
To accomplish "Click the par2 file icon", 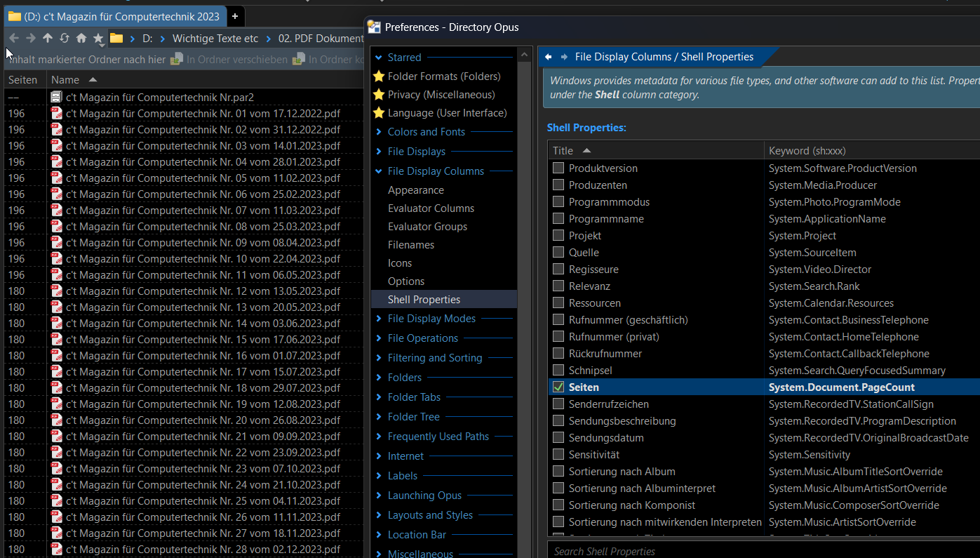I will click(x=57, y=97).
